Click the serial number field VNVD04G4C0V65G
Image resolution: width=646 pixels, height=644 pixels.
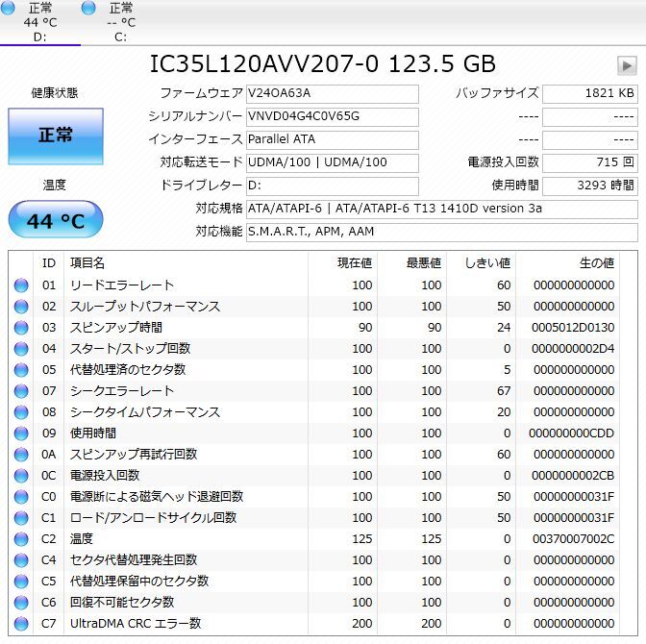pyautogui.click(x=332, y=117)
